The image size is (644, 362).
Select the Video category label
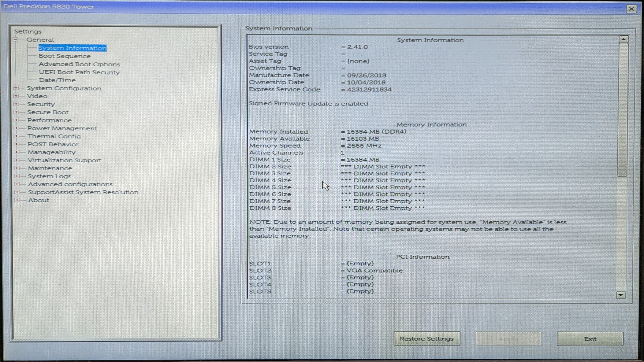point(37,96)
